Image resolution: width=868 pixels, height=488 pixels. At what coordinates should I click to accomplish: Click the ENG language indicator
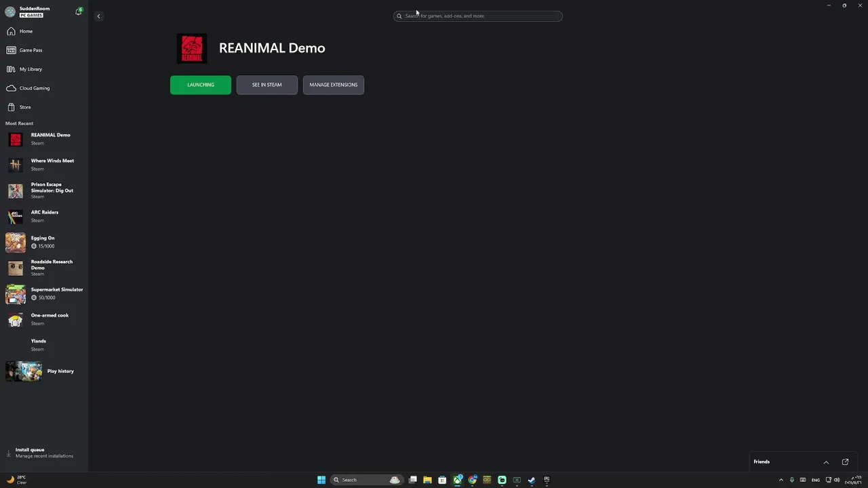815,480
